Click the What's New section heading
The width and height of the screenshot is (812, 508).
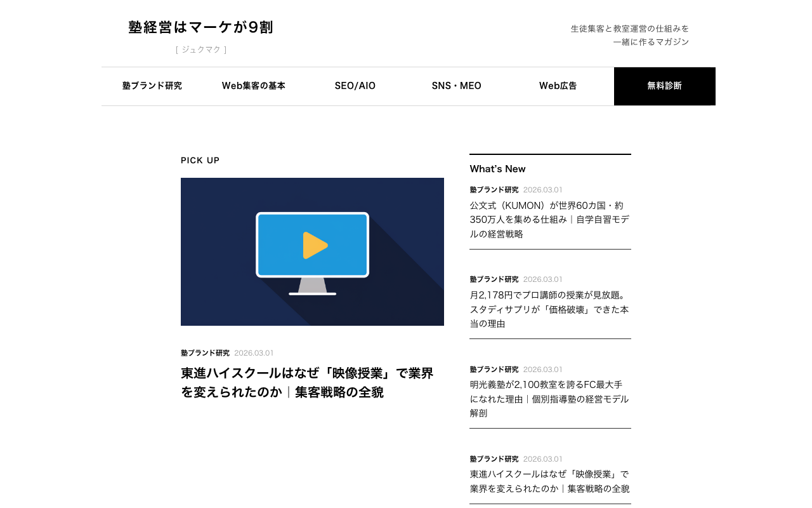[x=497, y=169]
